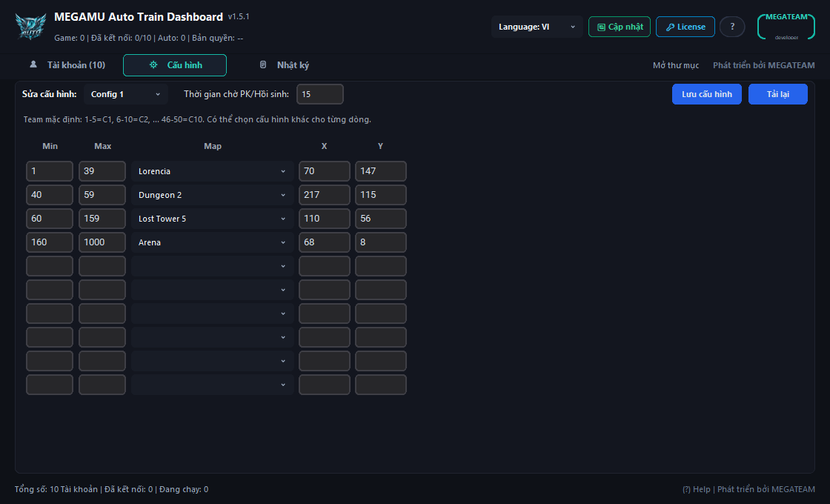Click the Tải lại reload button
This screenshot has width=830, height=504.
(777, 93)
